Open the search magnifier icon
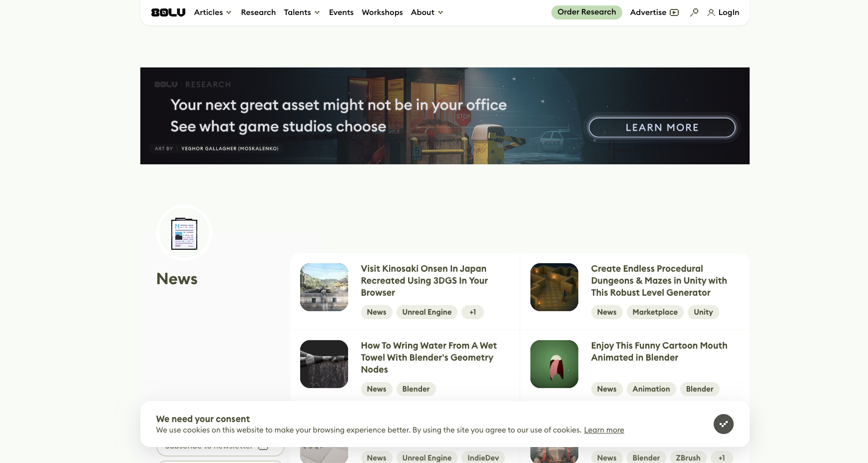Image resolution: width=868 pixels, height=463 pixels. pyautogui.click(x=694, y=12)
